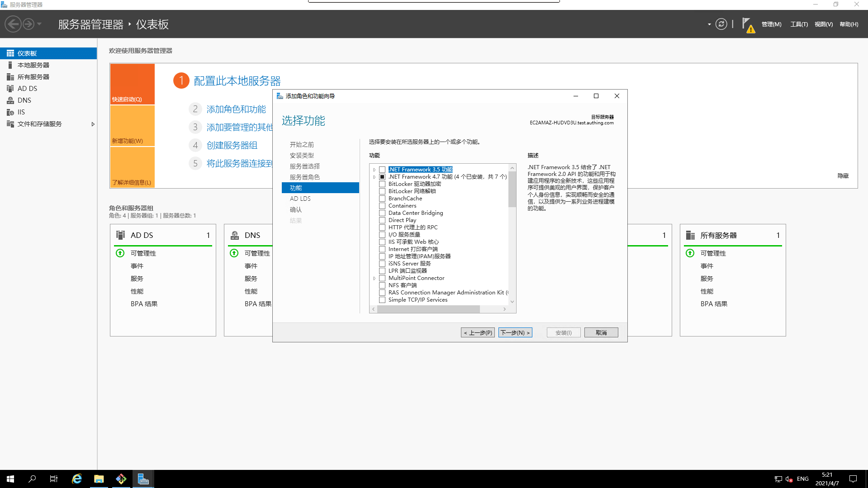Click the feature list scrollbar down arrow
Image resolution: width=868 pixels, height=488 pixels.
click(x=512, y=301)
